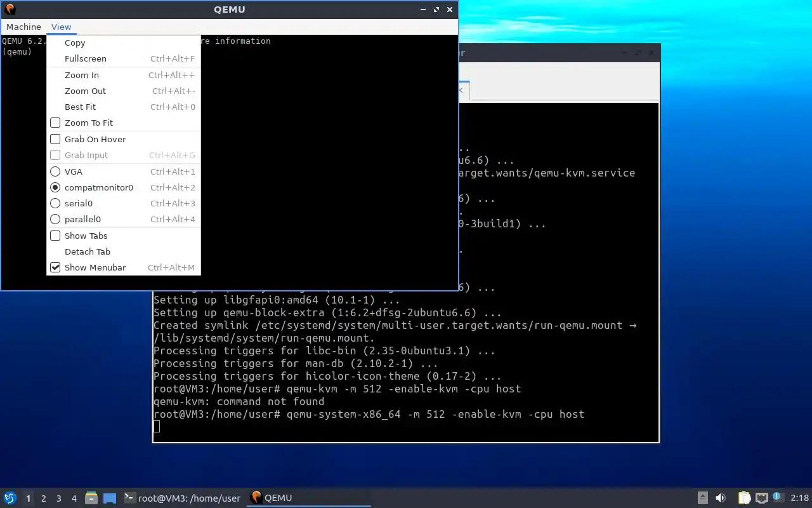Image resolution: width=812 pixels, height=508 pixels.
Task: Choose Best Fit from the View menu
Action: point(124,107)
